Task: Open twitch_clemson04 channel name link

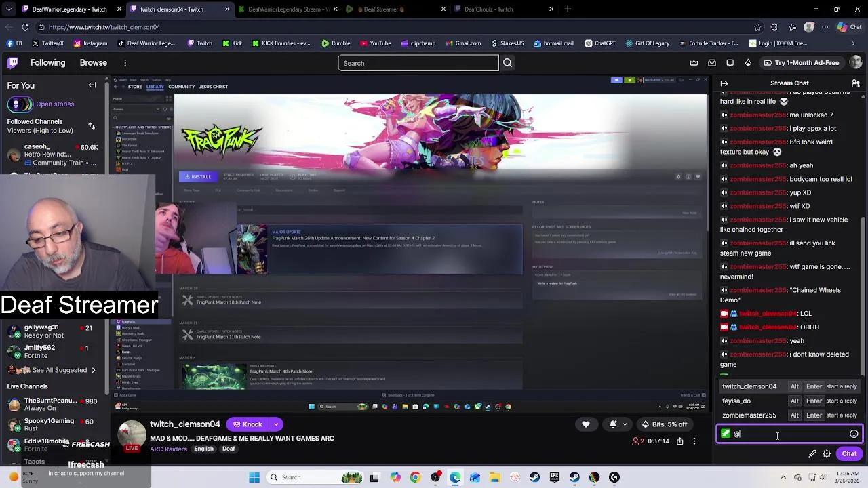Action: pos(185,424)
